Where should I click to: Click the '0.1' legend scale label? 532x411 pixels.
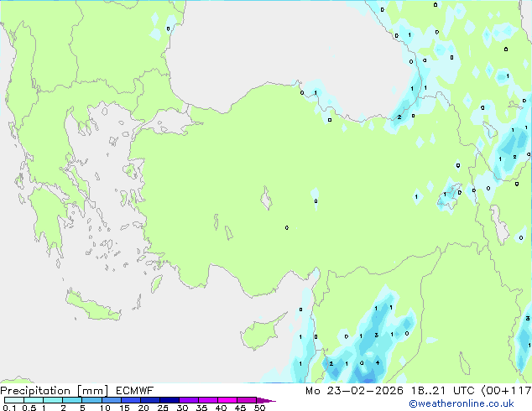click(x=9, y=408)
